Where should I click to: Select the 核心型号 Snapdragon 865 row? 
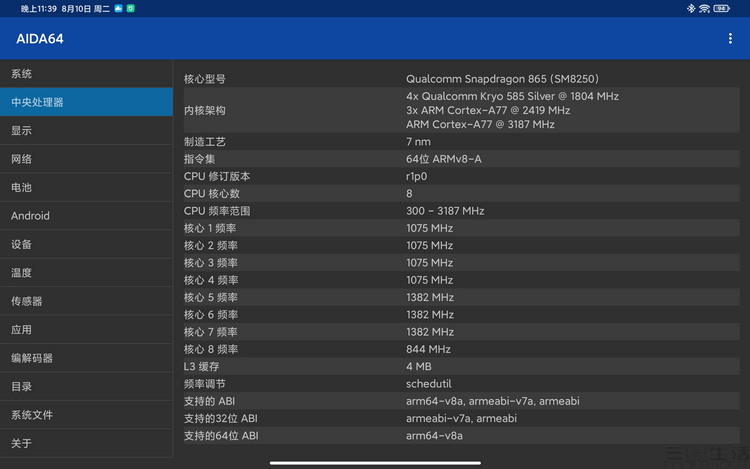462,79
